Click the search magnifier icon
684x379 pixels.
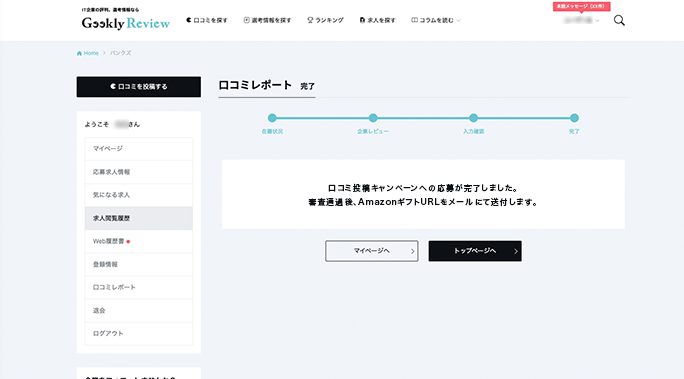pyautogui.click(x=619, y=20)
